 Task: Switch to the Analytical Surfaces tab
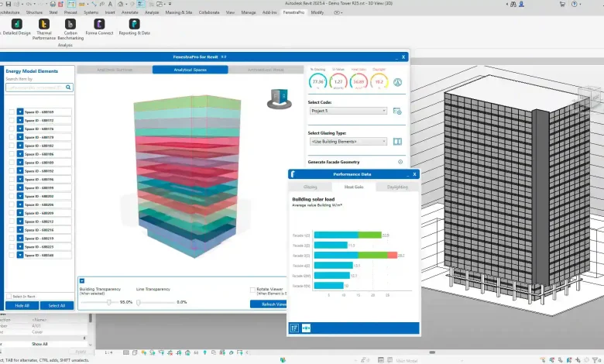[x=115, y=70]
